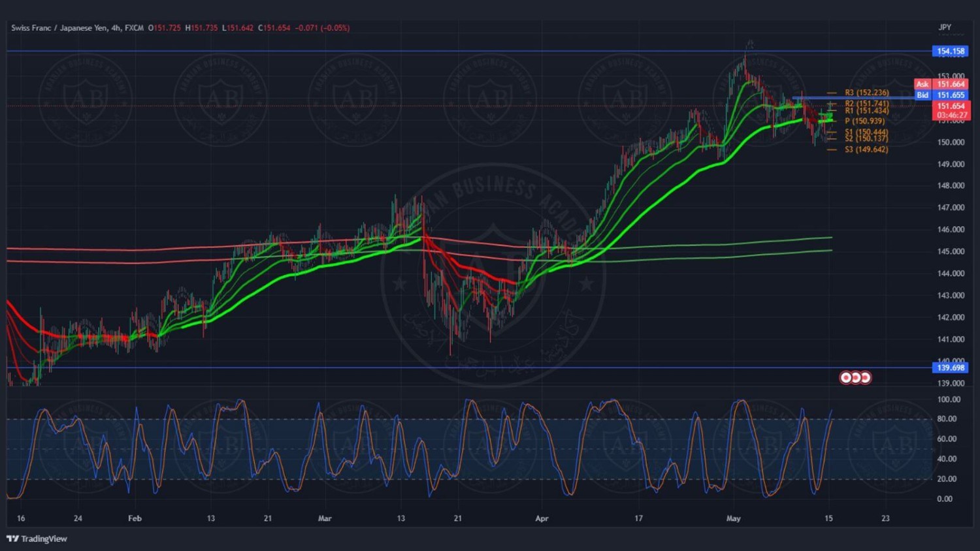Click the 40.00 stochastic axis label

[947, 459]
